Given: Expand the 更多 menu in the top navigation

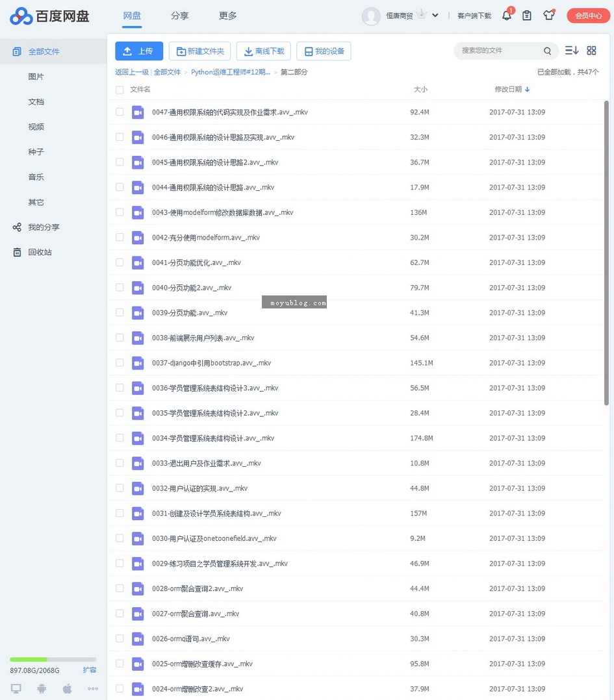Looking at the screenshot, I should click(x=227, y=16).
